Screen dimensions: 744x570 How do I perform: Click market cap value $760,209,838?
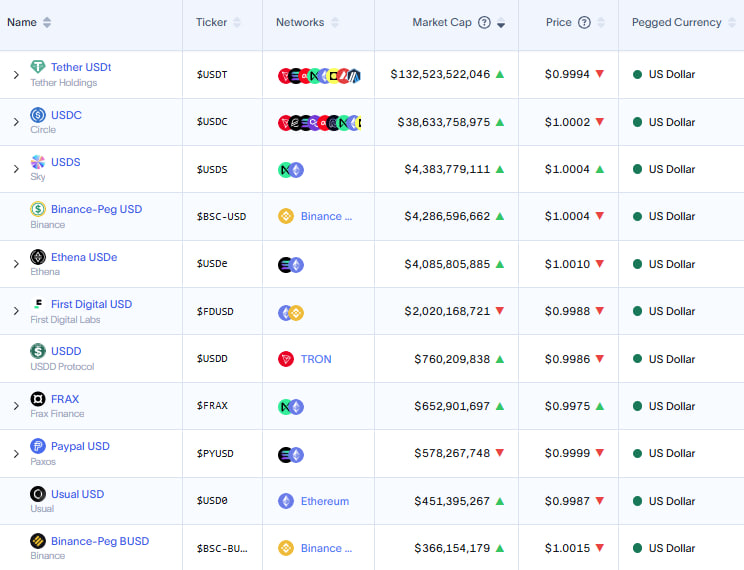coord(452,359)
